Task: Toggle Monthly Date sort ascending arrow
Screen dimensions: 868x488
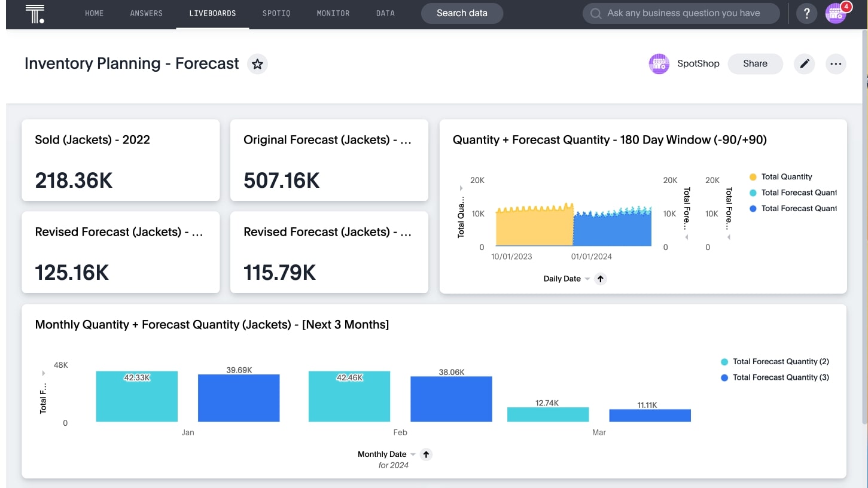Action: pyautogui.click(x=426, y=455)
